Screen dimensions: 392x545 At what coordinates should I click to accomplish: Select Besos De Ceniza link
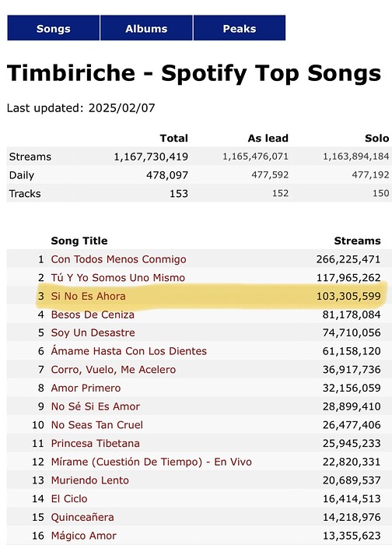click(93, 315)
